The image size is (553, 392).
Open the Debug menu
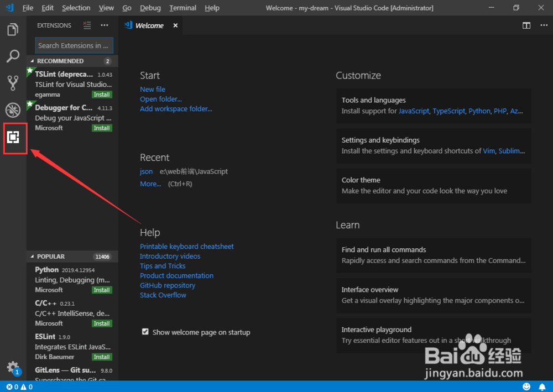(150, 8)
